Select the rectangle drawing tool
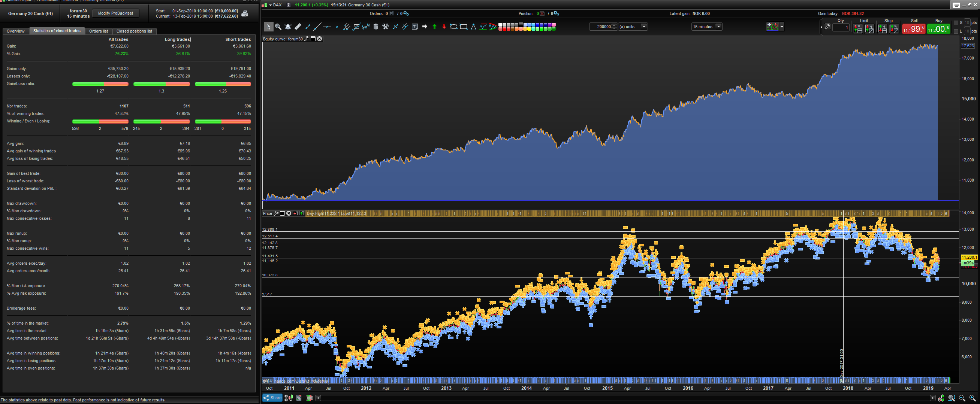 463,27
